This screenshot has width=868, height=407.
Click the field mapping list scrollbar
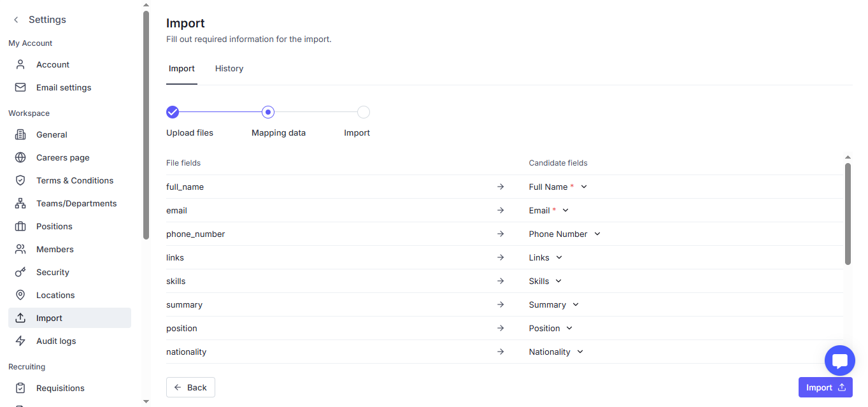[x=848, y=213]
